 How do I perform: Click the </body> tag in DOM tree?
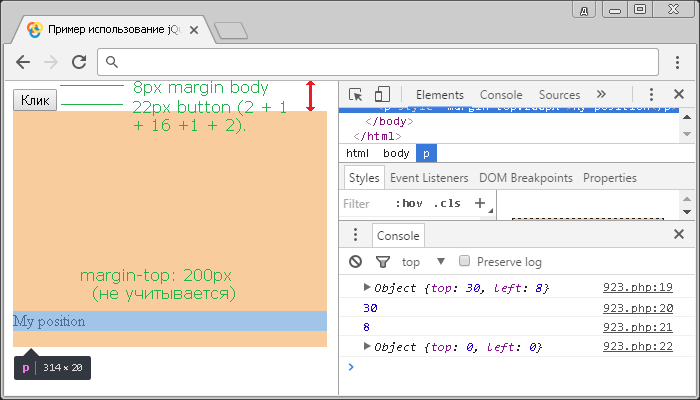point(389,121)
